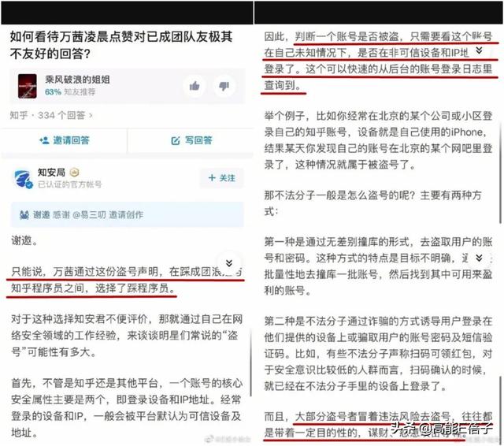Tap the thumbs-up recommend icon
The width and height of the screenshot is (504, 446).
pos(195,86)
